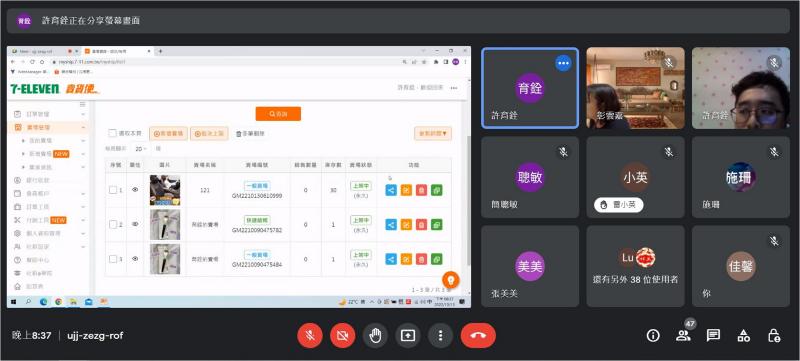The height and width of the screenshot is (361, 800).
Task: Tick the 選取本頁 select-all checkbox
Action: (112, 133)
